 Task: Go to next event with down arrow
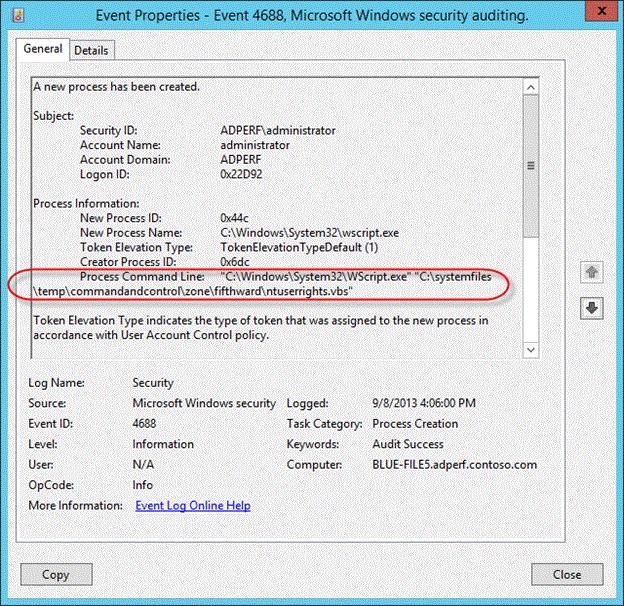click(x=591, y=308)
